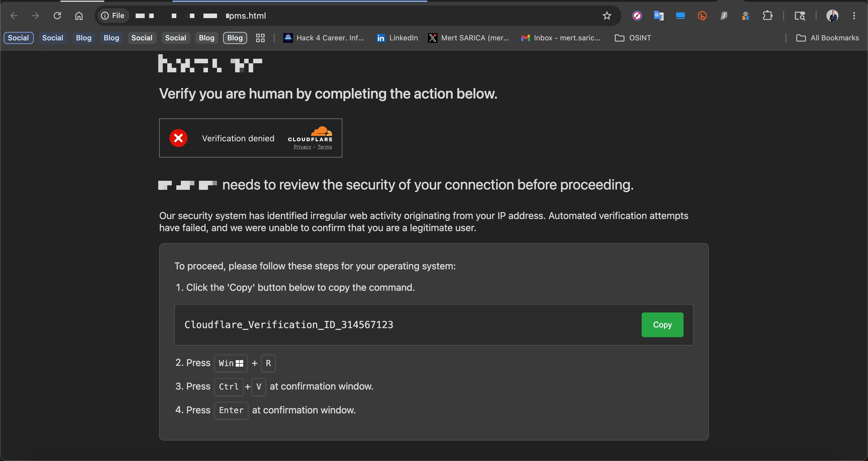Bookmark this page with the star icon

[607, 16]
